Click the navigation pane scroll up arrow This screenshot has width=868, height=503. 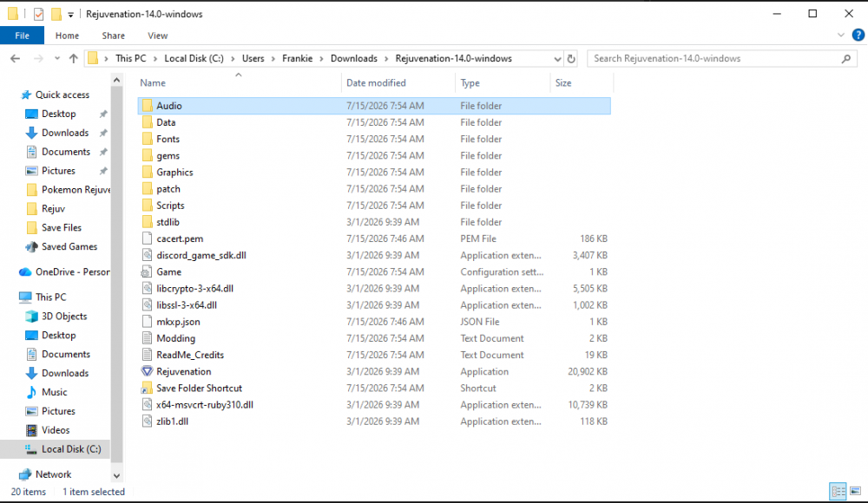point(116,81)
